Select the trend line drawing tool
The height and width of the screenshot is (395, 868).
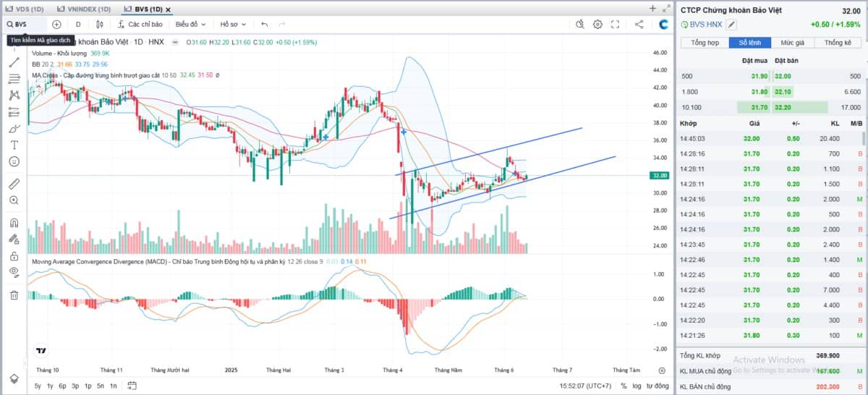coord(14,62)
